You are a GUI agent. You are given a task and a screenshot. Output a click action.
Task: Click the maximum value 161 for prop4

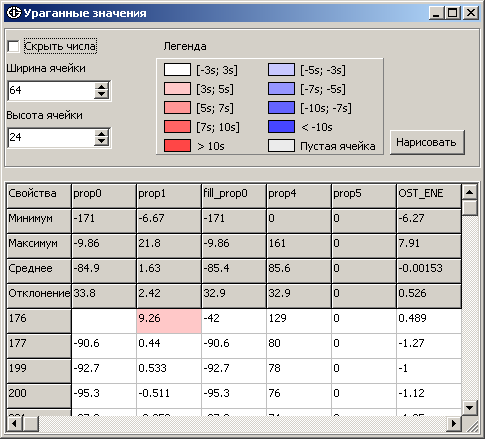(299, 246)
